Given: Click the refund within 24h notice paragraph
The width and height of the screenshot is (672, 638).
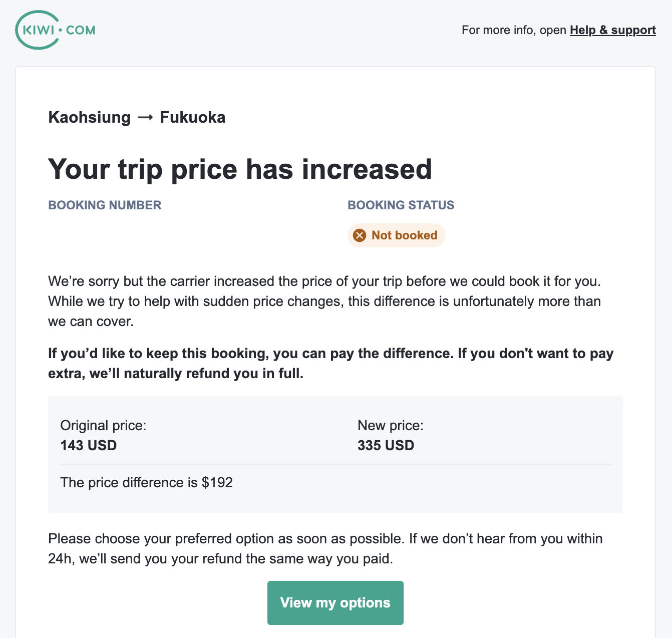Looking at the screenshot, I should (x=325, y=549).
